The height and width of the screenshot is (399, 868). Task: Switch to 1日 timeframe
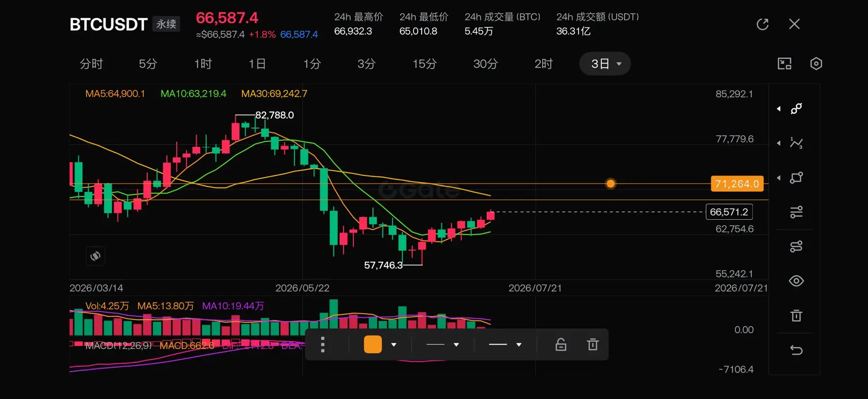point(257,64)
